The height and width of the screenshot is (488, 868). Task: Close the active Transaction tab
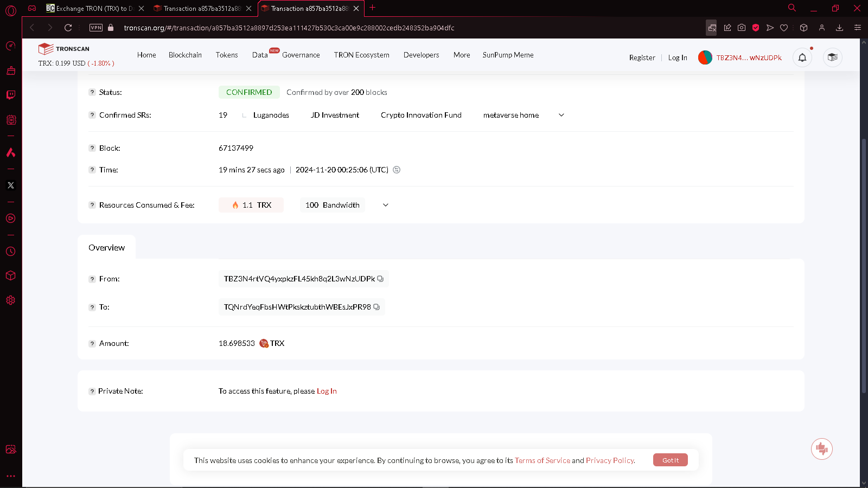click(x=356, y=9)
